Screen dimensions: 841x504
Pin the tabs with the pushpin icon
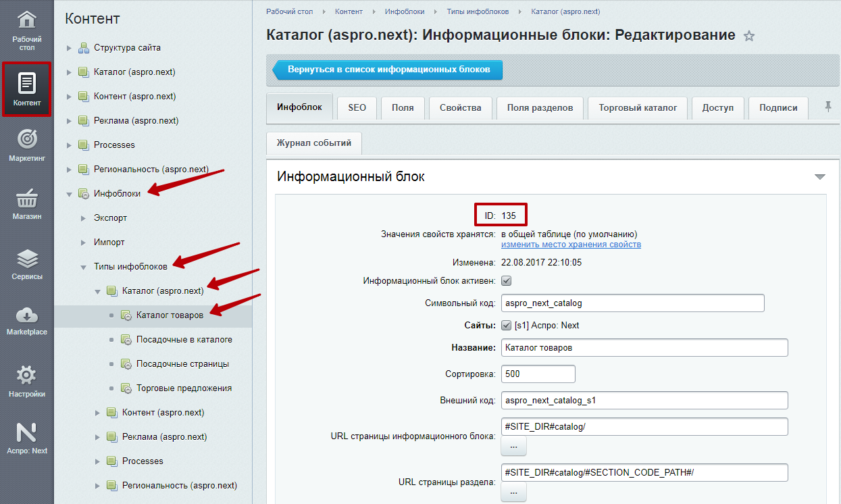pos(828,107)
